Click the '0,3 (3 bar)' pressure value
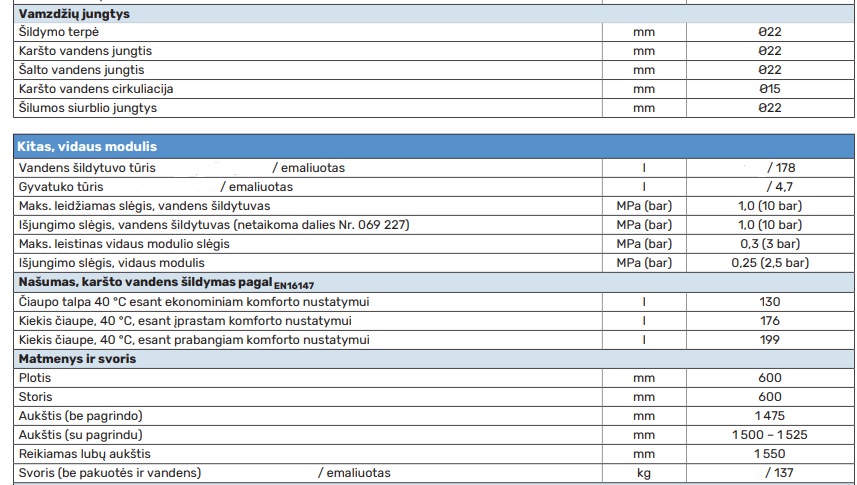This screenshot has height=485, width=857. pyautogui.click(x=769, y=244)
